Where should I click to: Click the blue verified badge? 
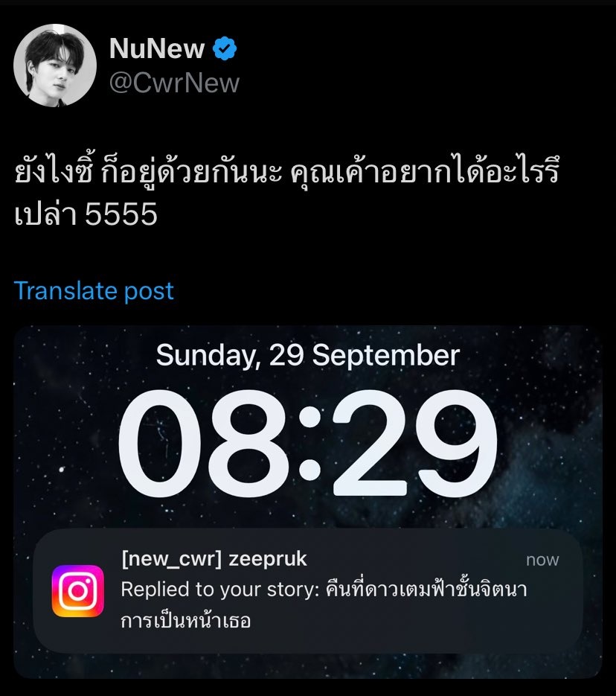(225, 48)
